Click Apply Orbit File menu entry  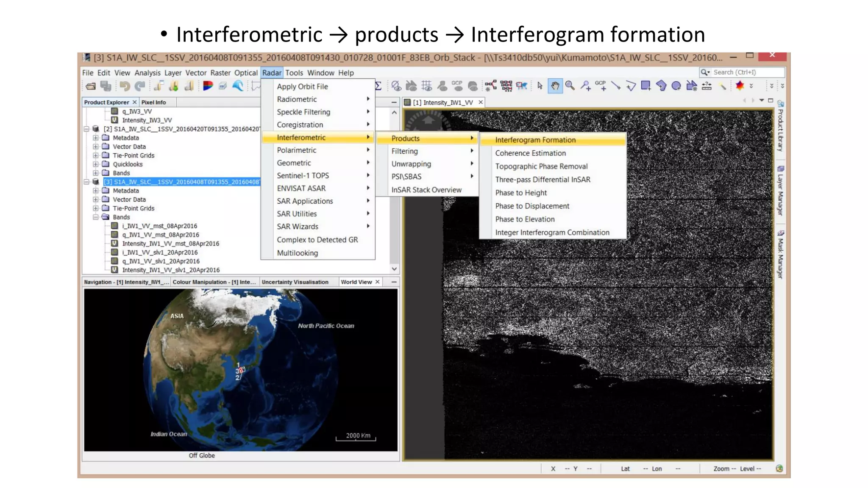318,86
